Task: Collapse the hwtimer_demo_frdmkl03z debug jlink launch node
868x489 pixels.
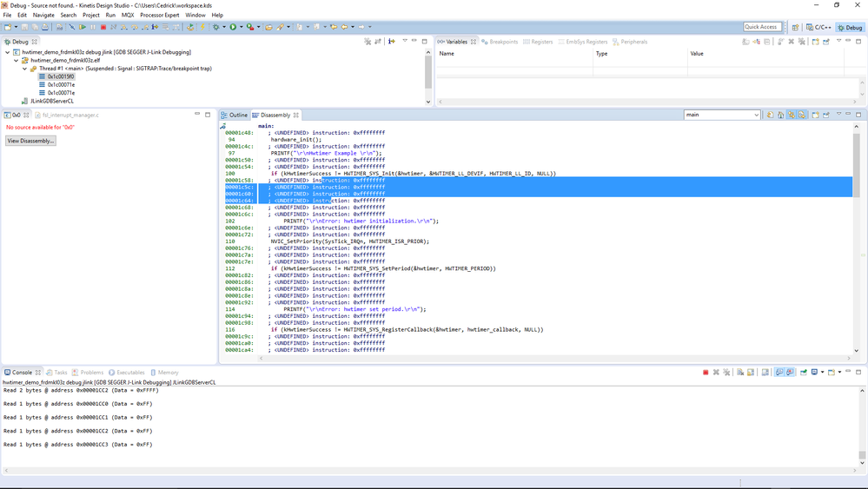Action: pyautogui.click(x=7, y=52)
